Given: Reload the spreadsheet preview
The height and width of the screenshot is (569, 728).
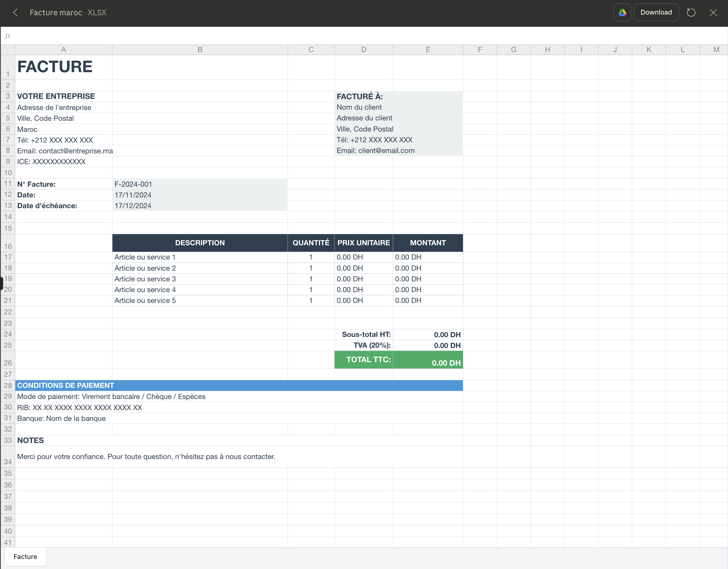Looking at the screenshot, I should [x=691, y=12].
